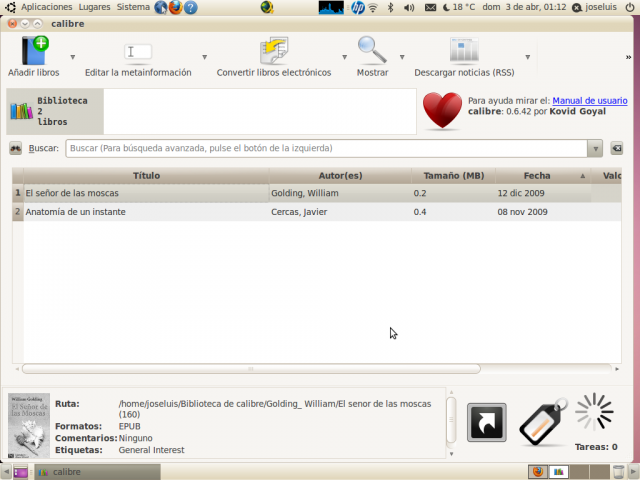
Task: Click the Añadir libros icon
Action: coord(35,51)
